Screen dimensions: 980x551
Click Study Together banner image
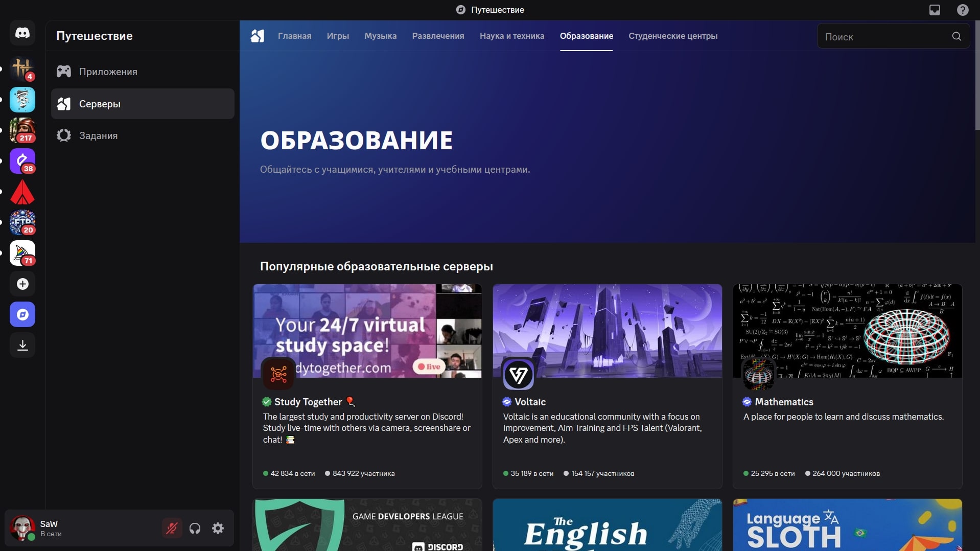[x=367, y=331]
